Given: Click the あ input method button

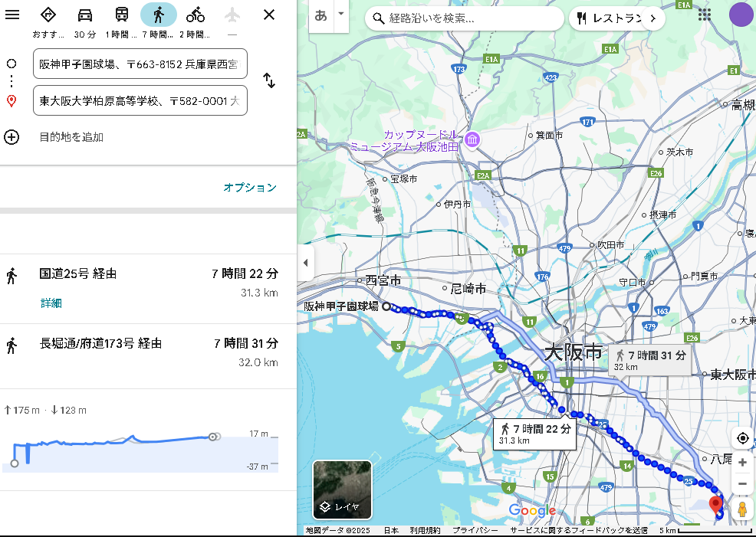Looking at the screenshot, I should [320, 15].
